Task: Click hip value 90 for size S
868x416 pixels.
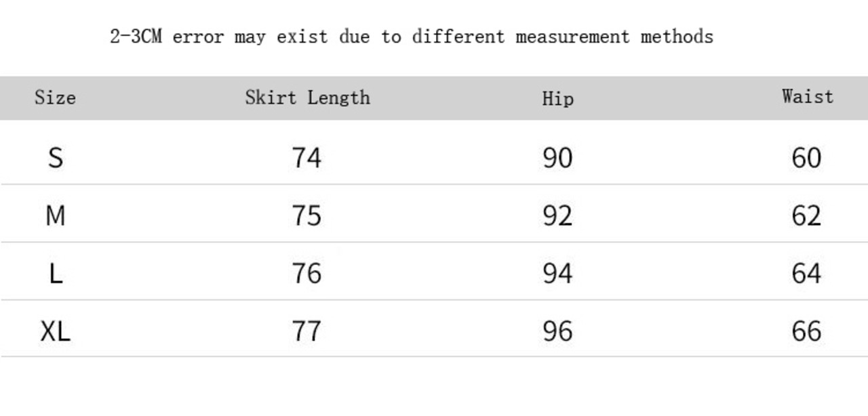Action: click(557, 158)
